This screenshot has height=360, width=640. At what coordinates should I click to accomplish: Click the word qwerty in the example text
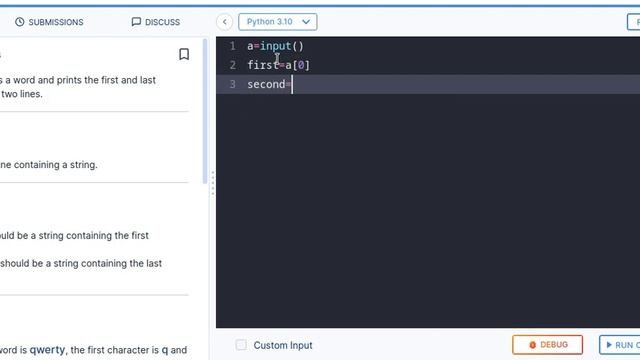click(x=47, y=350)
